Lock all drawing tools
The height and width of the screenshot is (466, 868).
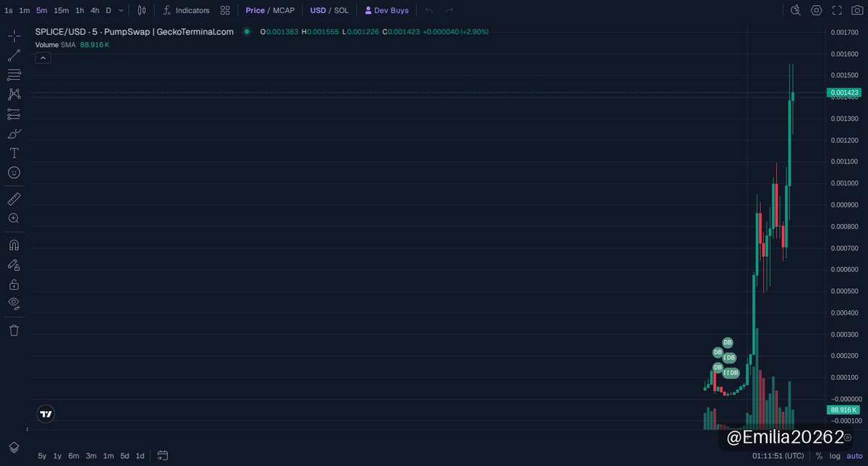14,284
